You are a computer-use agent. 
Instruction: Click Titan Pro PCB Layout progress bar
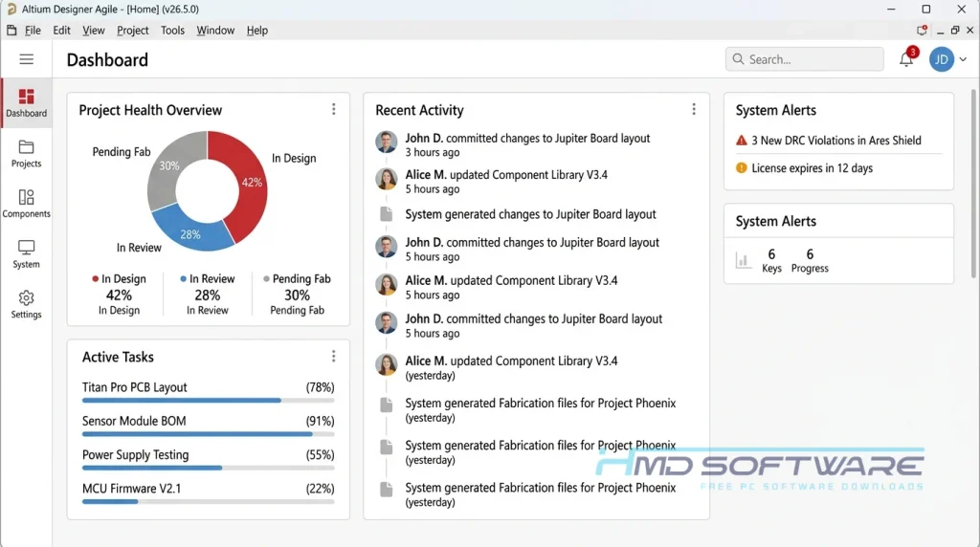click(x=208, y=401)
